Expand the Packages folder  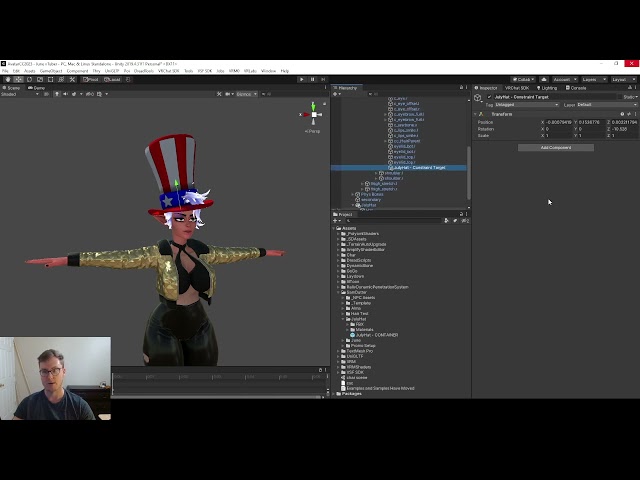pyautogui.click(x=334, y=394)
